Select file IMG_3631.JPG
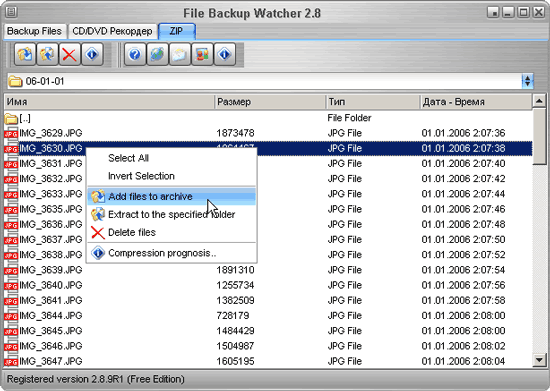Viewport: 550px width, 391px height. point(51,164)
